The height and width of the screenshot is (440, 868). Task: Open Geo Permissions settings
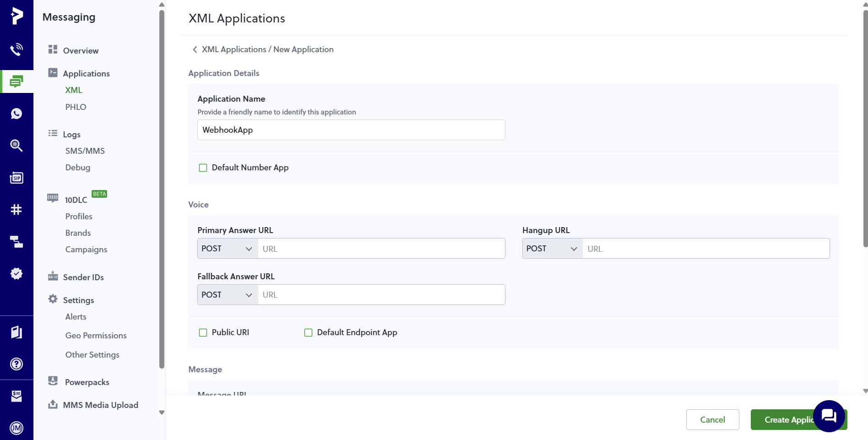click(96, 336)
